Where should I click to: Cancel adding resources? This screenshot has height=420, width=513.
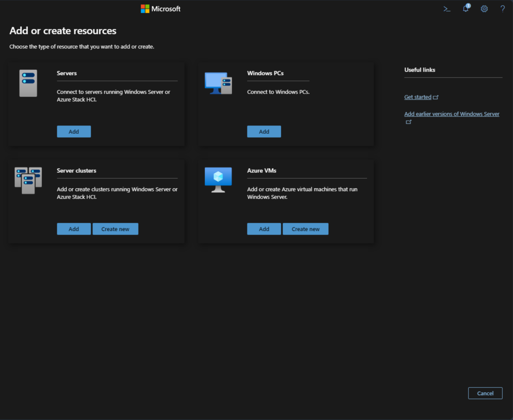485,393
